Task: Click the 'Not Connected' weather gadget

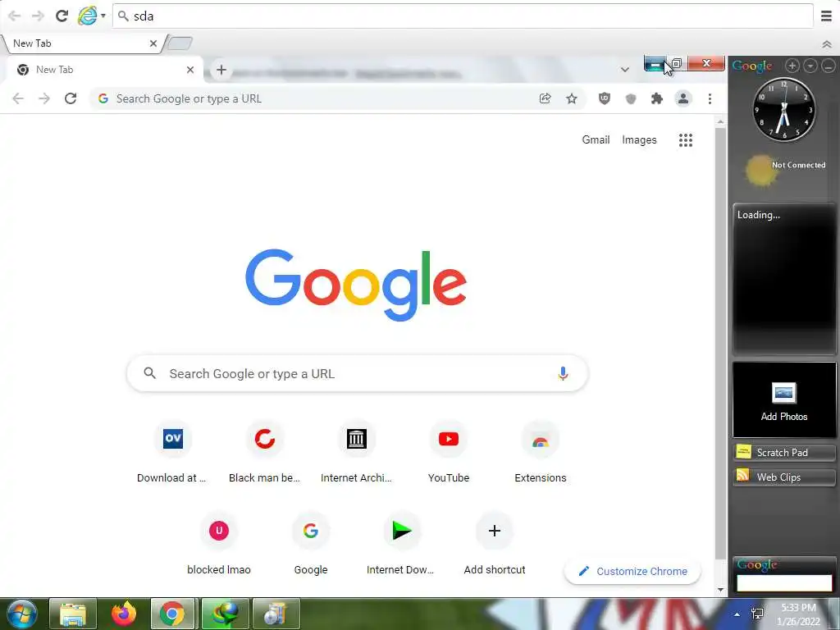Action: 787,171
